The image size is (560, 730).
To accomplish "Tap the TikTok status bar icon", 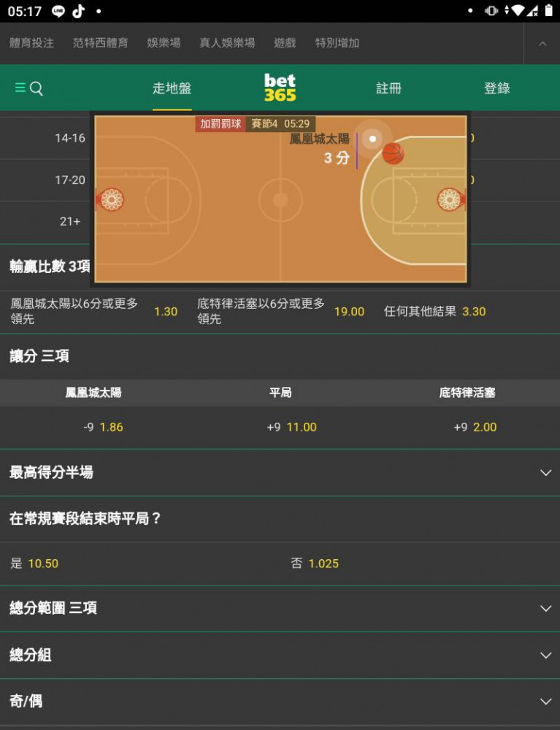I will coord(78,11).
